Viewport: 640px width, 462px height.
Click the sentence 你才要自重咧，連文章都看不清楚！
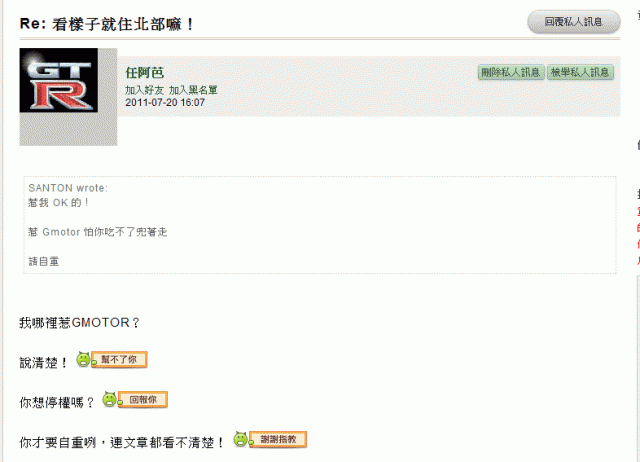122,441
